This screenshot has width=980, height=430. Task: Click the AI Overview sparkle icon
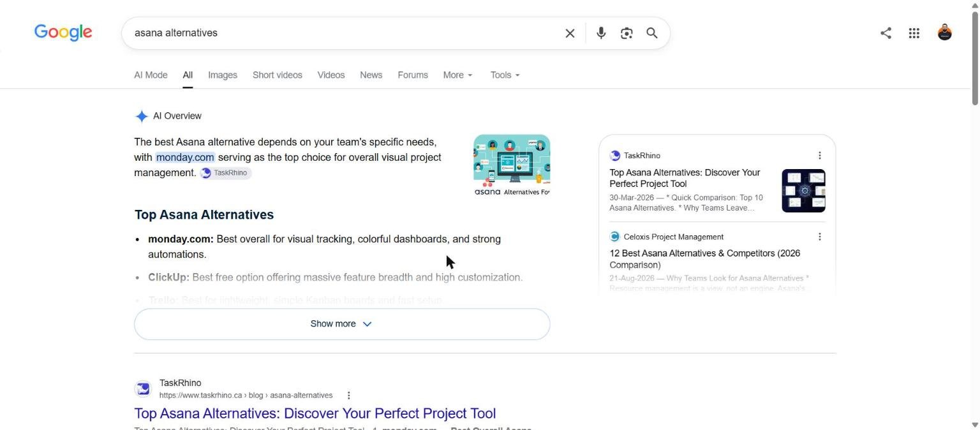tap(142, 116)
